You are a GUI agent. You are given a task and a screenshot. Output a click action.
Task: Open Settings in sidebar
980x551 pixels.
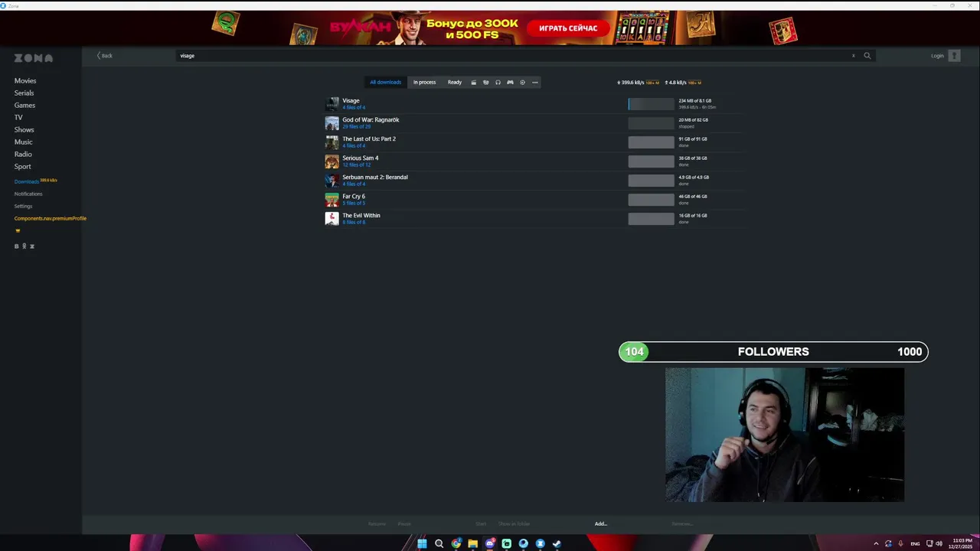[x=23, y=207]
